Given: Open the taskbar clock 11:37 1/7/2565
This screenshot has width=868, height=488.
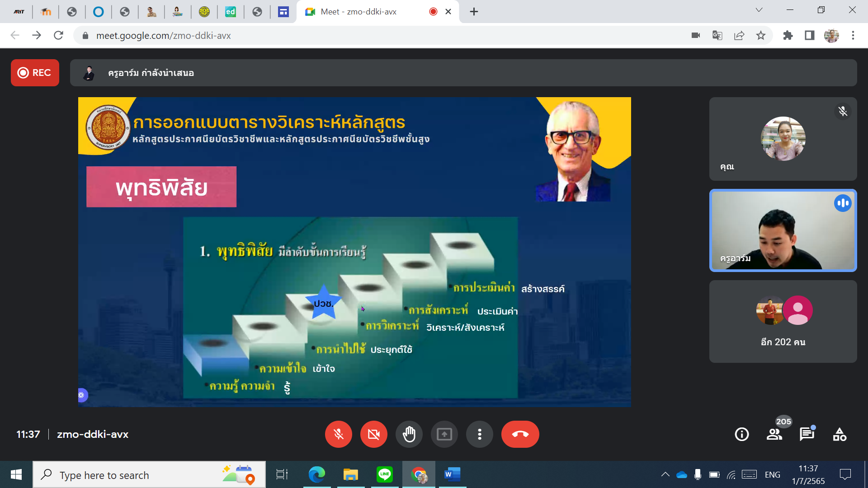Looking at the screenshot, I should tap(808, 474).
